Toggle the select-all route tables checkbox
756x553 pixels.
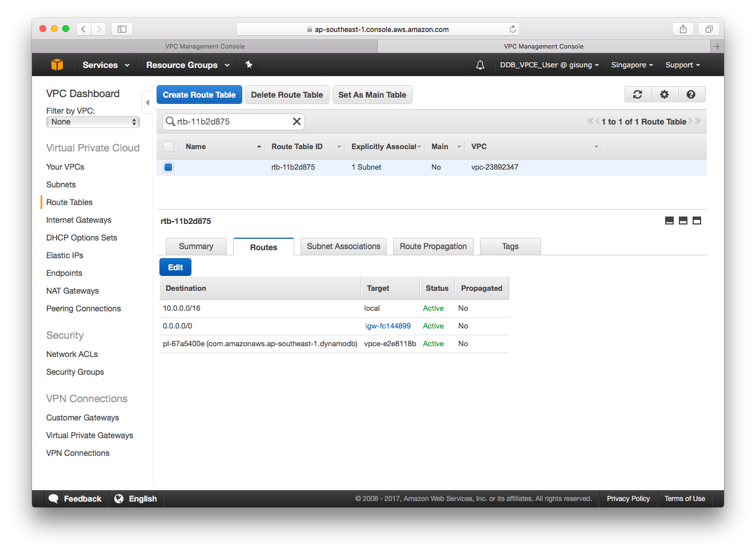(x=169, y=147)
